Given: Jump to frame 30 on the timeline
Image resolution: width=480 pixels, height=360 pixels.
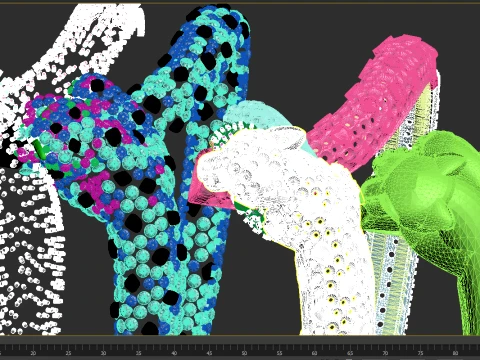Looking at the screenshot, I should pos(104,353).
